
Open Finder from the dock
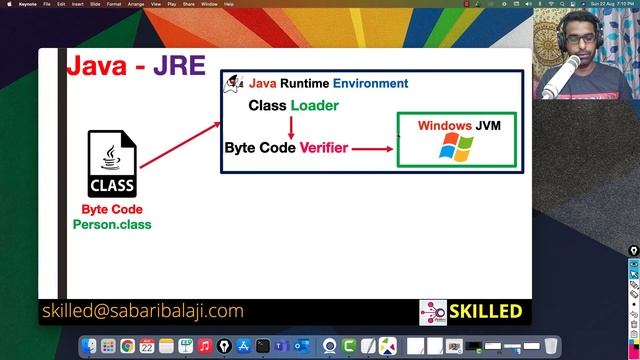point(89,346)
